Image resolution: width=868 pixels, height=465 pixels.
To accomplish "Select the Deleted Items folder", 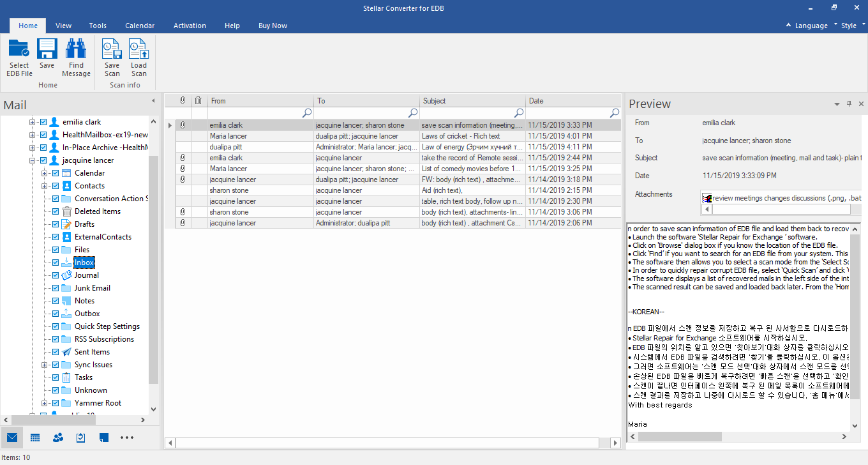I will [98, 211].
